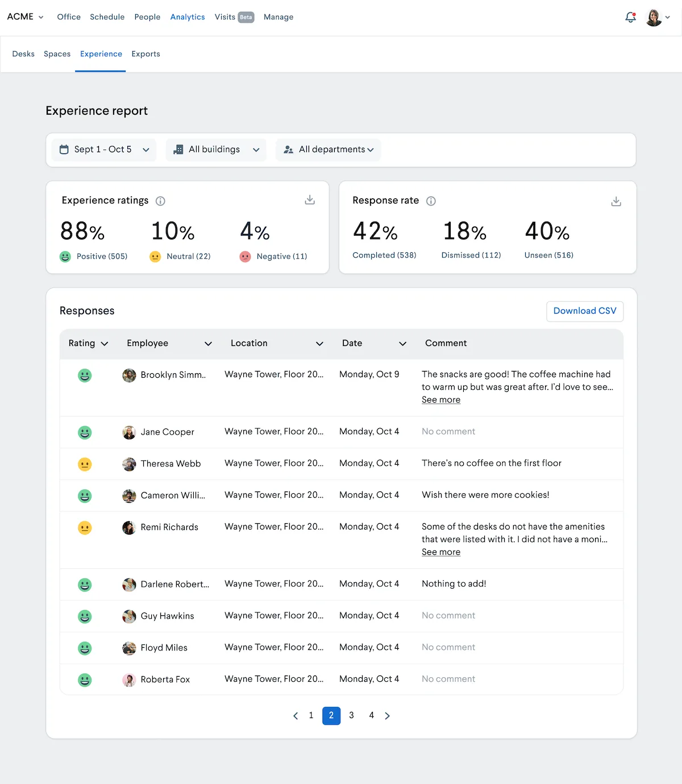The height and width of the screenshot is (784, 682).
Task: Click the Download CSV button
Action: pos(585,311)
